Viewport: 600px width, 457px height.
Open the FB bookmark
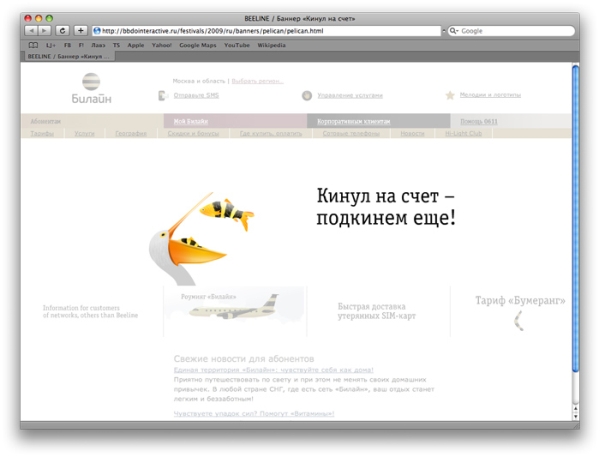click(68, 45)
